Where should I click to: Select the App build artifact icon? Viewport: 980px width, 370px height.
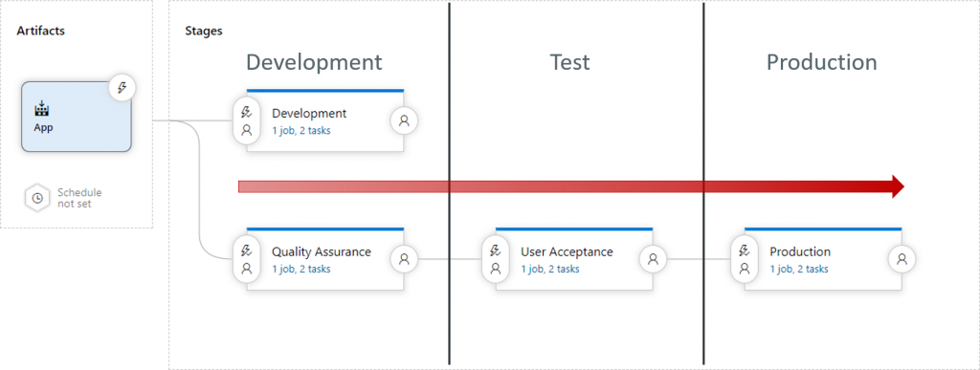(42, 109)
